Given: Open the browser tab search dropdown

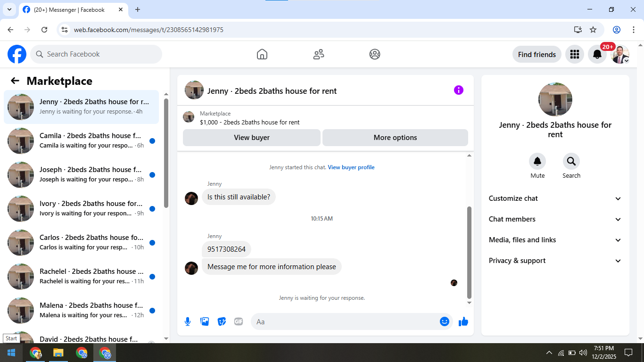Looking at the screenshot, I should [9, 9].
